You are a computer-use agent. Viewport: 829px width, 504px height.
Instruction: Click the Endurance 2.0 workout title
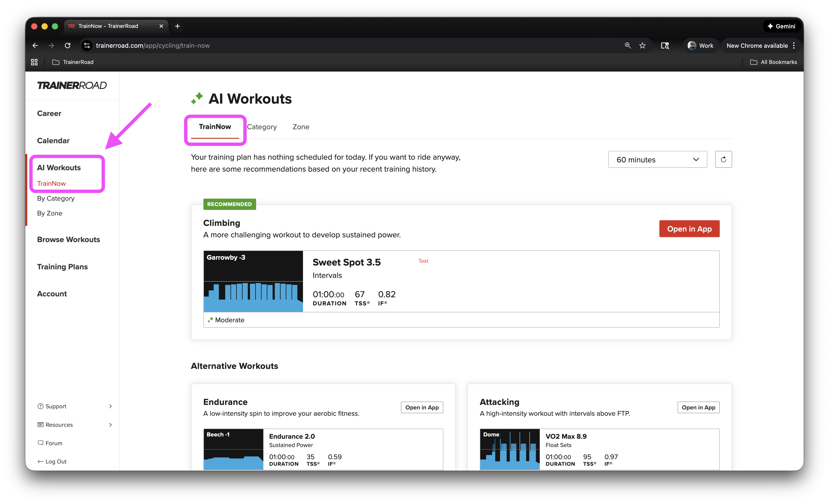pos(292,436)
